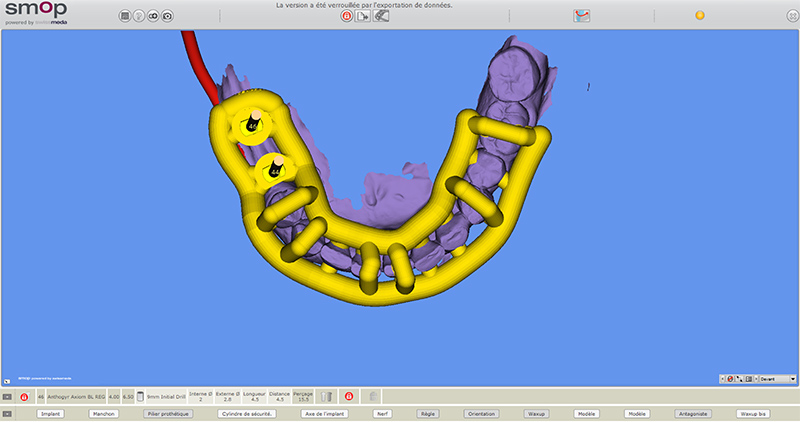This screenshot has width=800, height=422.
Task: Collapse the bottom visibility buttons row expander
Action: click(7, 413)
